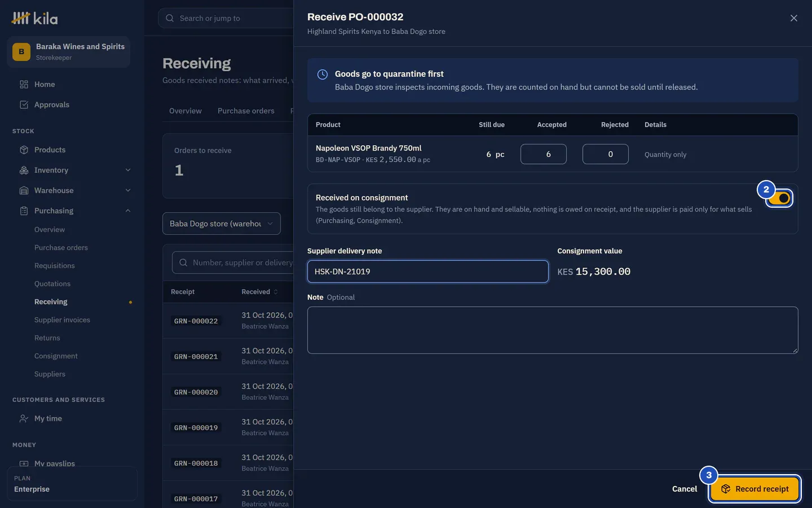Open receipt GRN-000020
Image resolution: width=812 pixels, height=508 pixels.
tap(196, 392)
